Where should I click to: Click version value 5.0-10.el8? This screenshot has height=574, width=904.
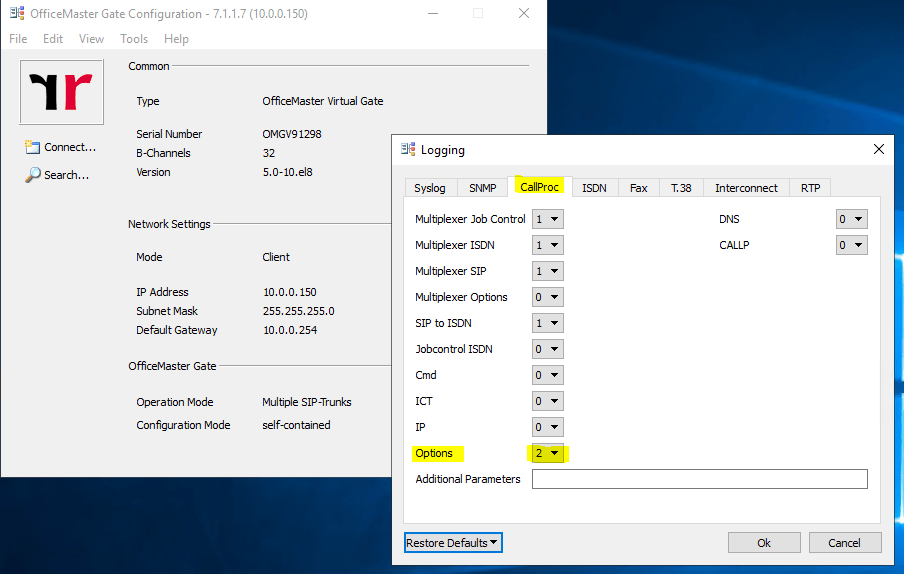287,172
